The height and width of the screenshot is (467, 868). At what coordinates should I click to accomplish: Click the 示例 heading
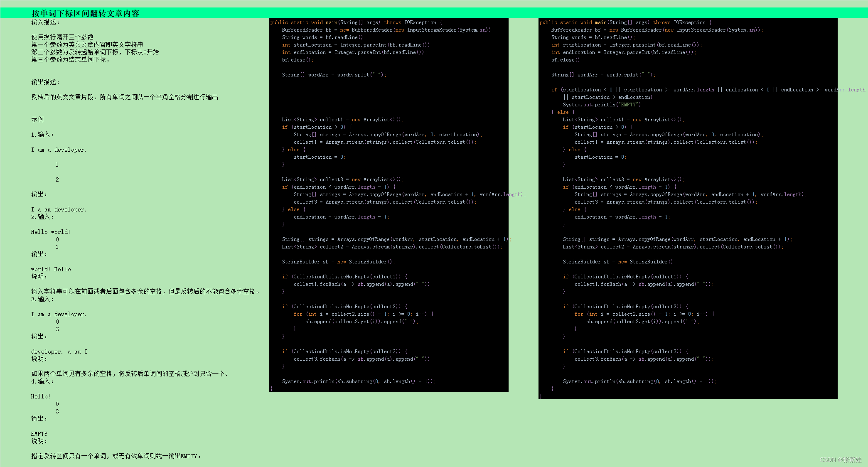pyautogui.click(x=37, y=120)
